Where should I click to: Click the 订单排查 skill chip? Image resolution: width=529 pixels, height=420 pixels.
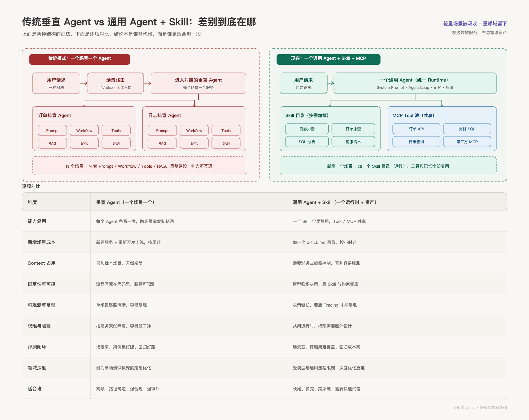353,129
